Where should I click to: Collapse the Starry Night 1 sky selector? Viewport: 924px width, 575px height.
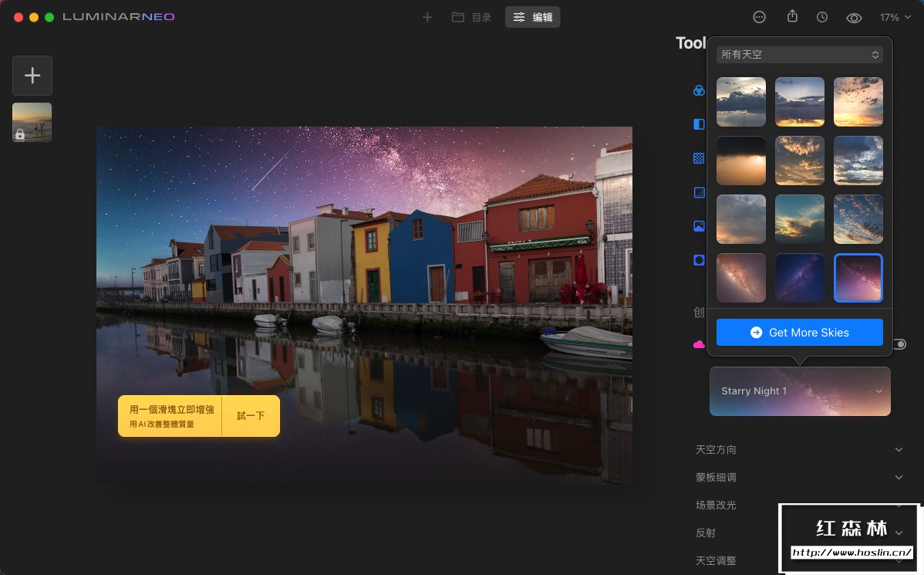(879, 391)
